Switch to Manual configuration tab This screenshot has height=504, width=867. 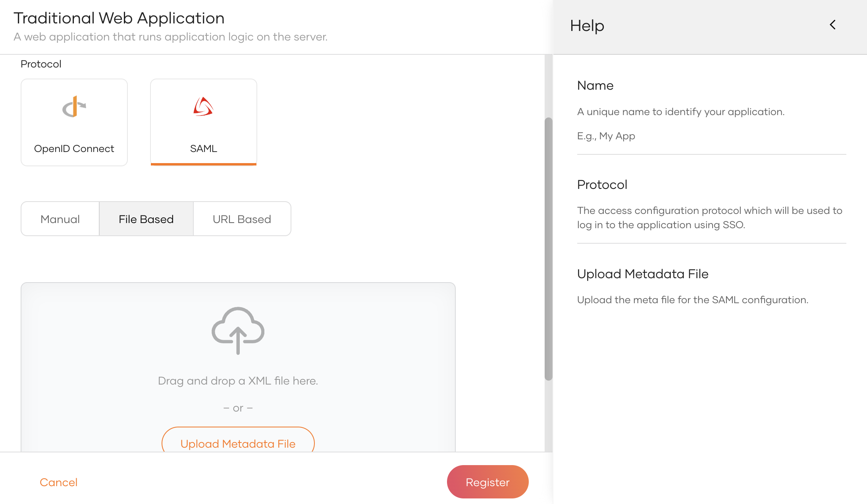60,219
